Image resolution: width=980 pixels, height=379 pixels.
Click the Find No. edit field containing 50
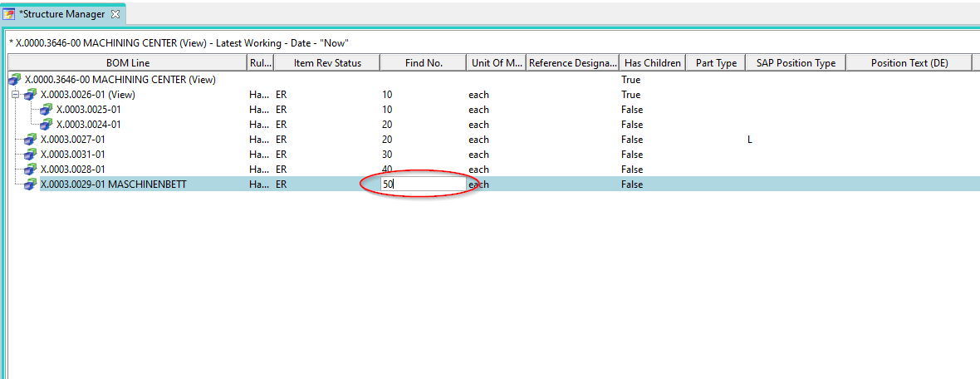423,185
